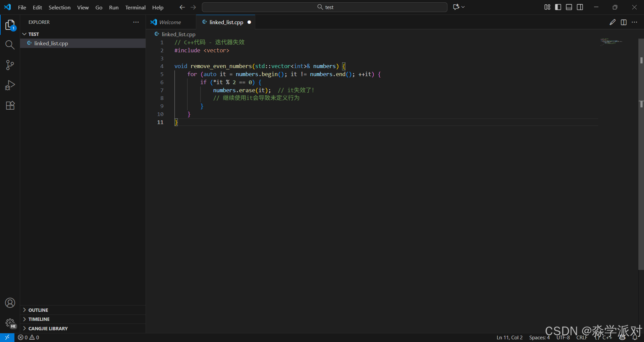The image size is (644, 342).
Task: Click 'numbers.erase(it);' on line 7
Action: click(x=242, y=90)
